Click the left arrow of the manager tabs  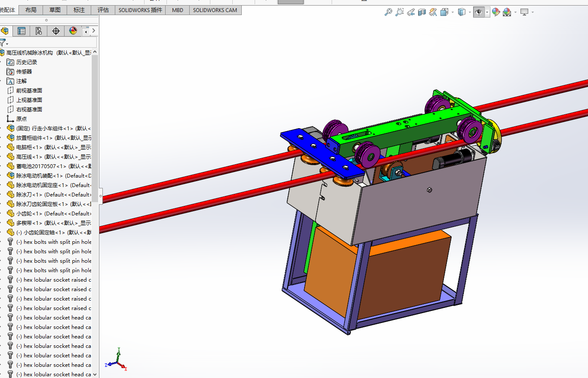pyautogui.click(x=86, y=31)
